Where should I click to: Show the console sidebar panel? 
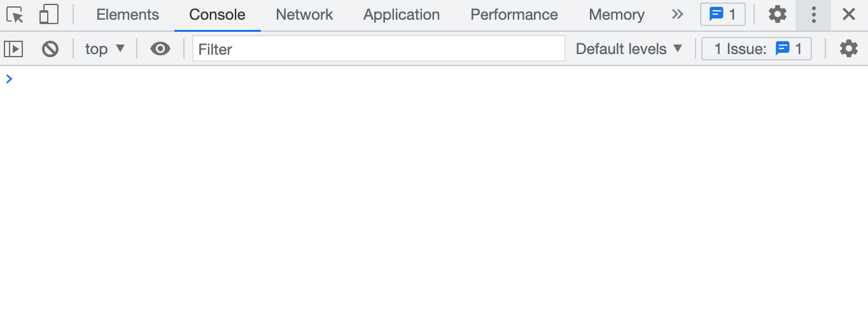[x=13, y=49]
